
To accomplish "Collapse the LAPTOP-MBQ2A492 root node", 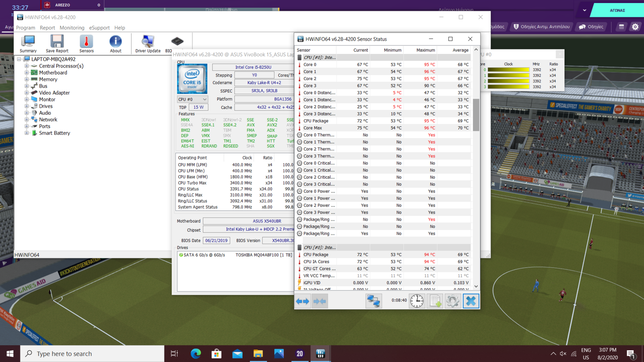I will 19,59.
